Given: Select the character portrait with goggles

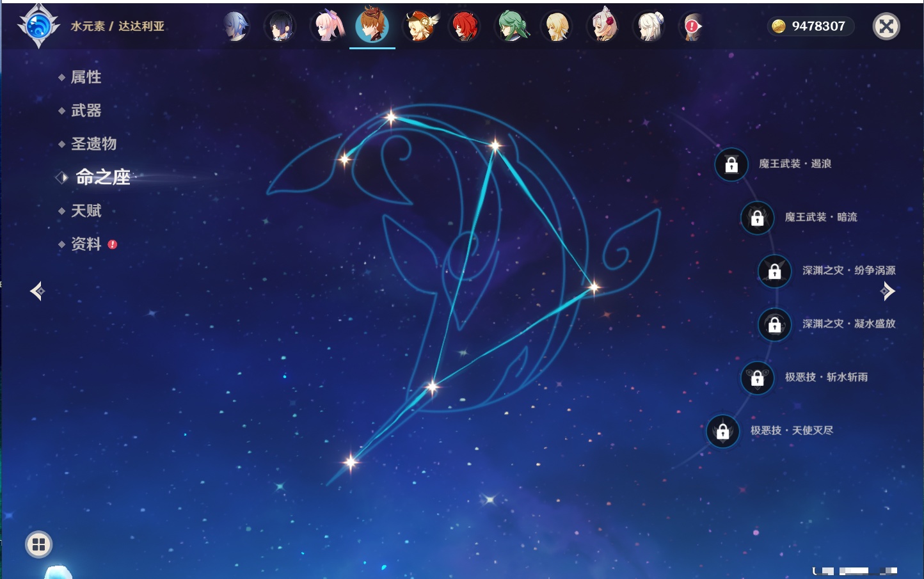Looking at the screenshot, I should (x=420, y=27).
